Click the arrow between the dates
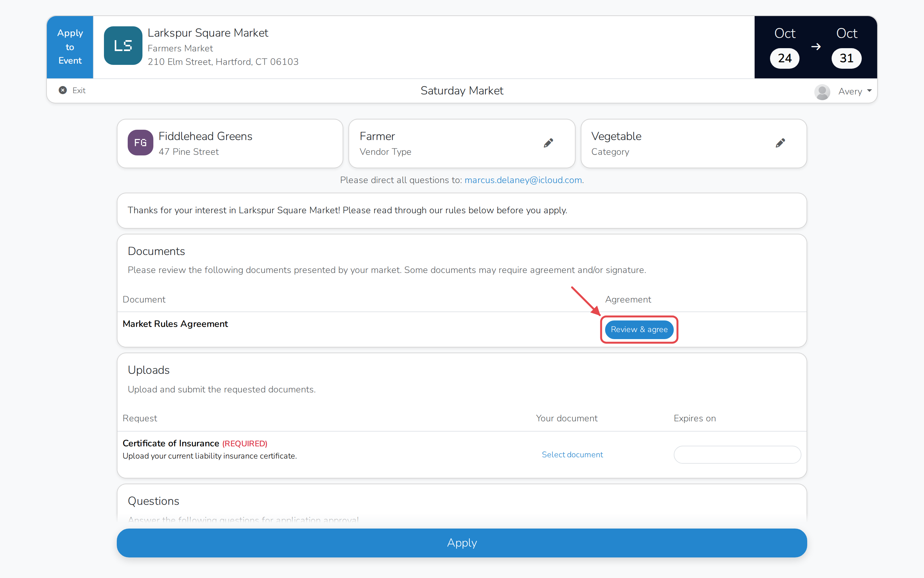The width and height of the screenshot is (924, 578). point(816,47)
